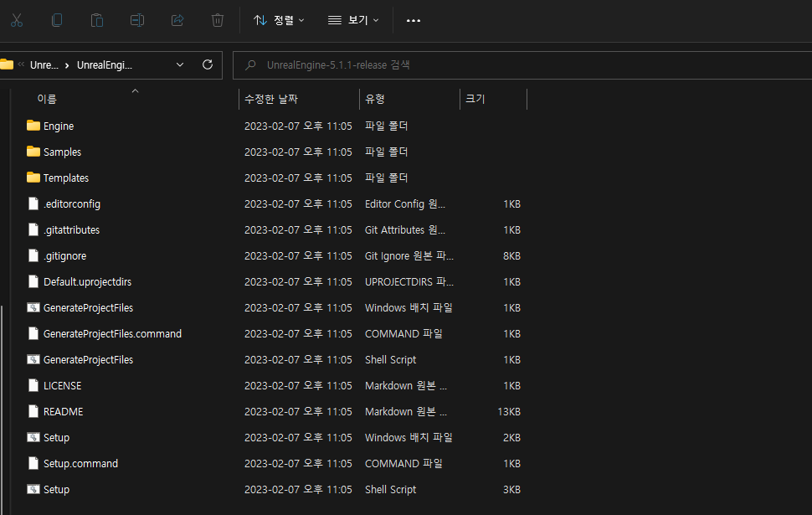Click the 8KB size of .gitignore

point(511,256)
